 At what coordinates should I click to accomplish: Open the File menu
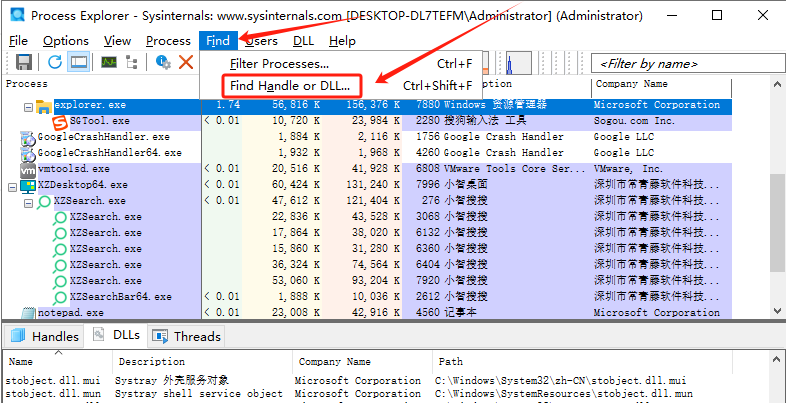click(19, 41)
